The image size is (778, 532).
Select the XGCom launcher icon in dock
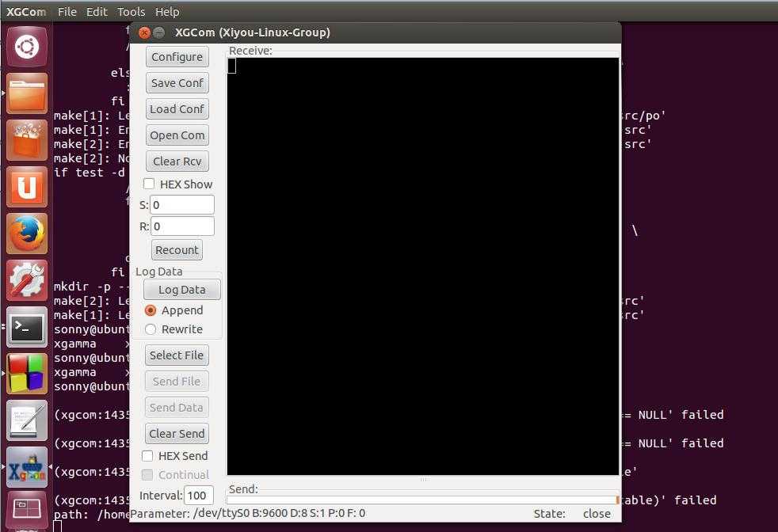(27, 467)
